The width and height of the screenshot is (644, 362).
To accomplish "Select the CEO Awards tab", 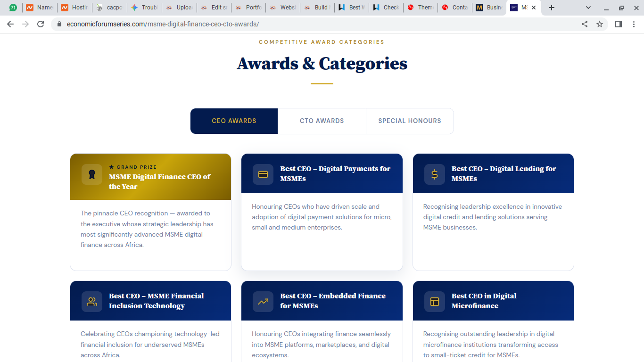I will coord(234,121).
